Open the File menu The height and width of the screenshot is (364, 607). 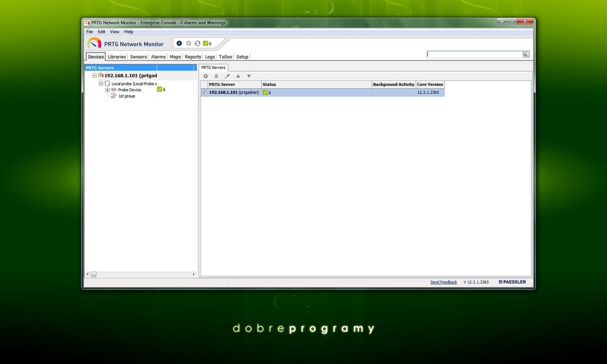point(90,32)
